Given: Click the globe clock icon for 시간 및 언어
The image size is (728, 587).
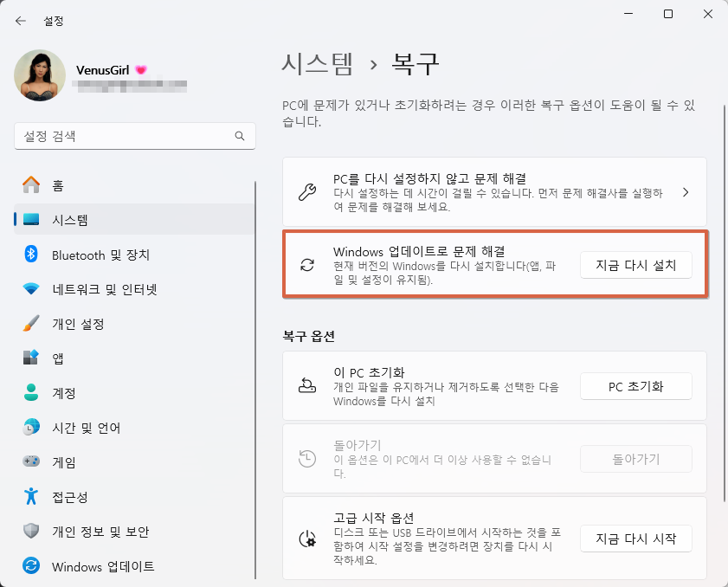Looking at the screenshot, I should pos(31,427).
